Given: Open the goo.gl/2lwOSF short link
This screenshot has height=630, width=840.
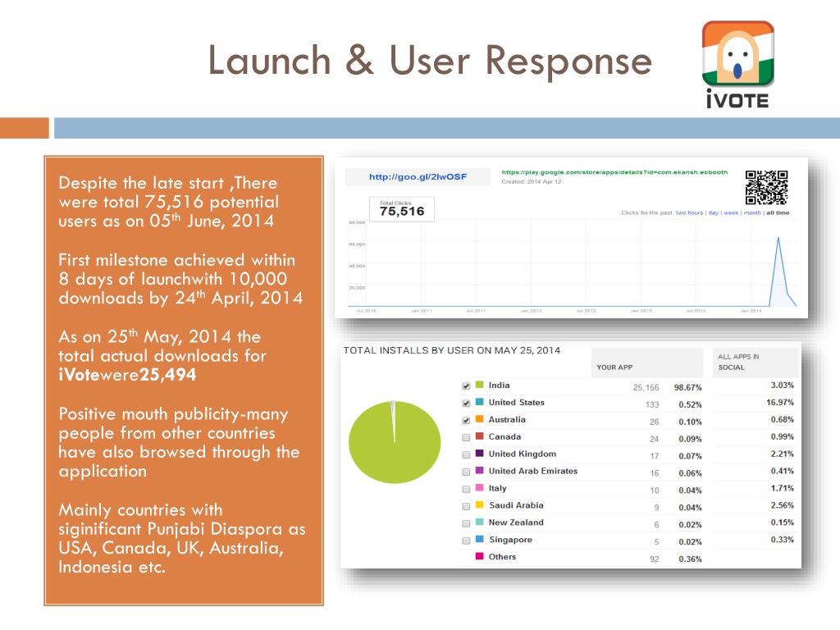Looking at the screenshot, I should tap(418, 177).
